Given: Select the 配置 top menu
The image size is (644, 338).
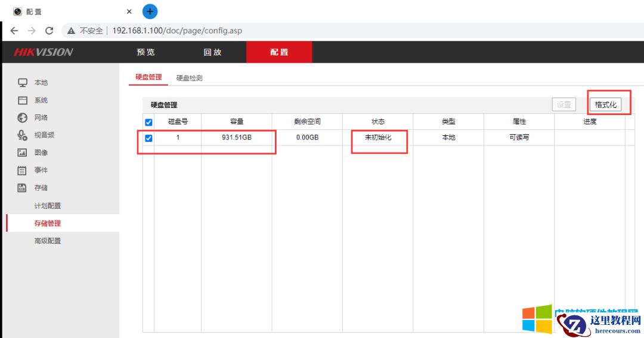Looking at the screenshot, I should tap(279, 52).
